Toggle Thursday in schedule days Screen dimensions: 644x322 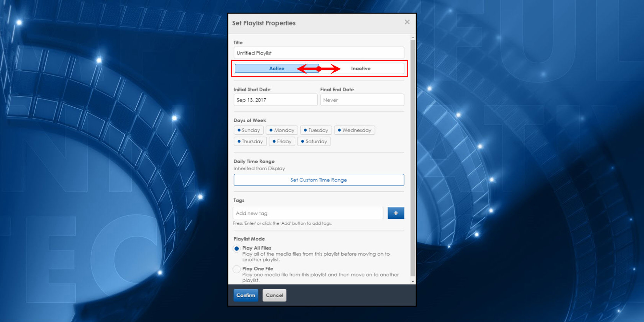click(250, 141)
